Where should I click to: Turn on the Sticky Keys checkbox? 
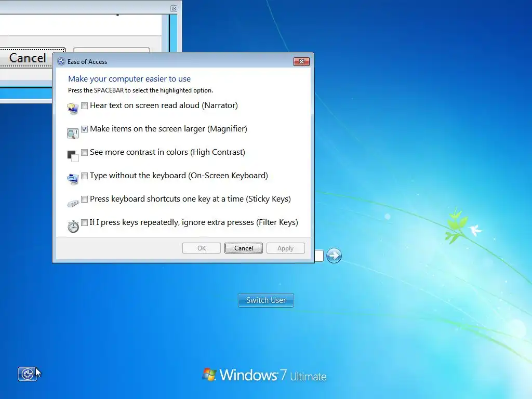(85, 199)
